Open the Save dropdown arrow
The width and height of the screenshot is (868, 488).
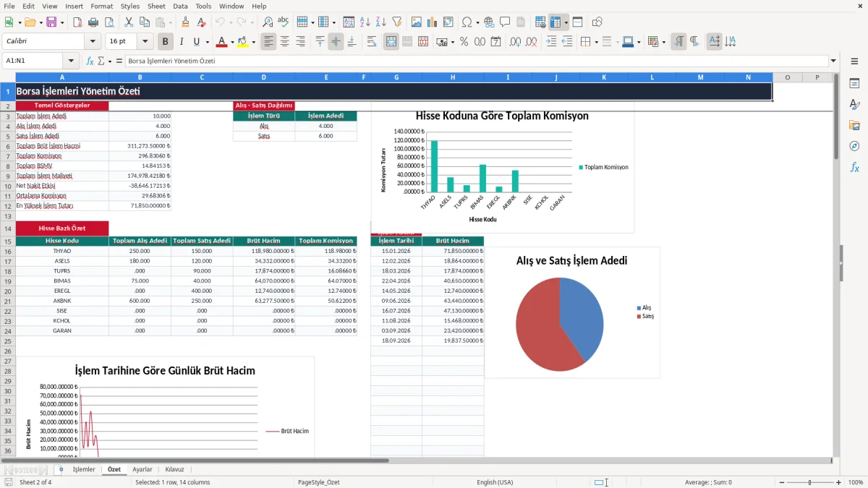coord(61,22)
